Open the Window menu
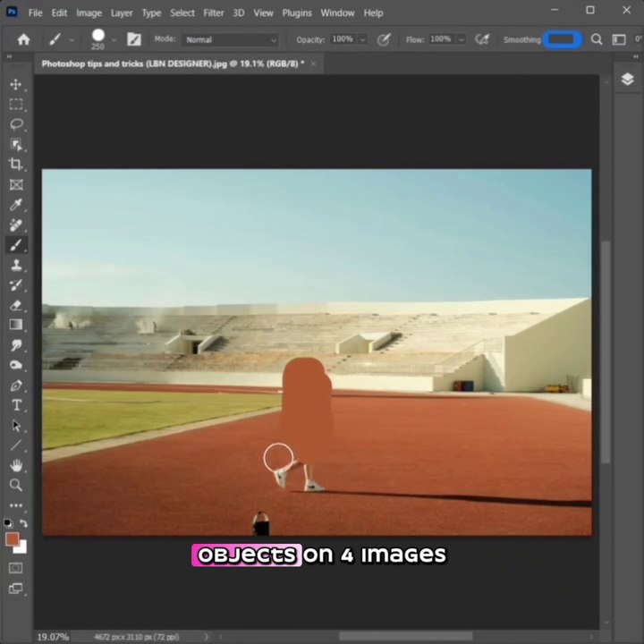644x644 pixels. pos(337,13)
